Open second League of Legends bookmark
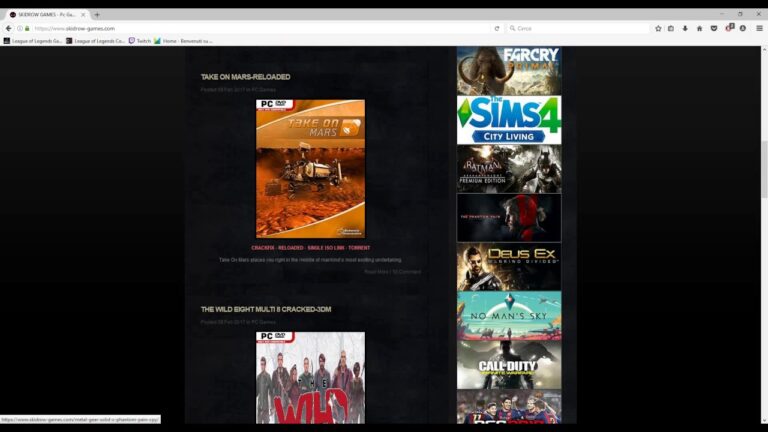The image size is (768, 432). 96,41
